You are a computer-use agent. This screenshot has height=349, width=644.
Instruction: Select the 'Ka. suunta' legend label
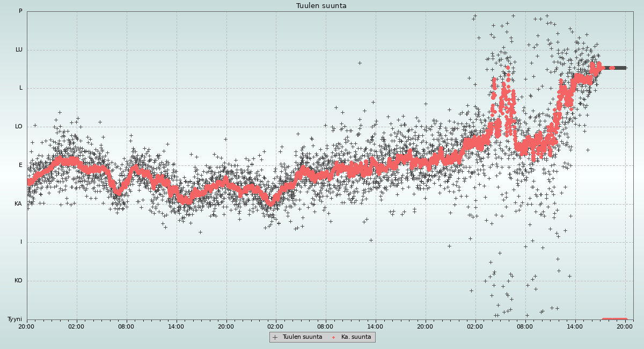click(356, 337)
